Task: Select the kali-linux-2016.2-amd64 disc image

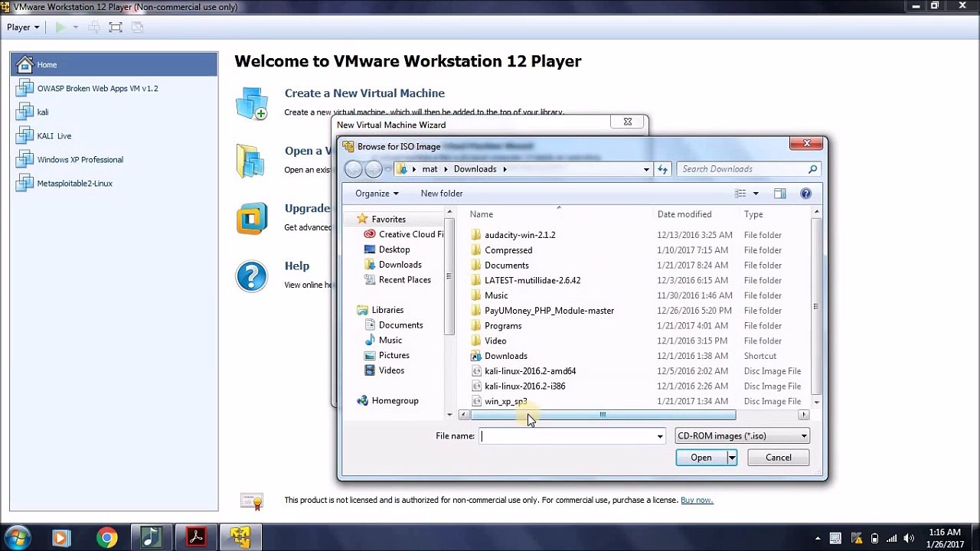Action: [530, 371]
